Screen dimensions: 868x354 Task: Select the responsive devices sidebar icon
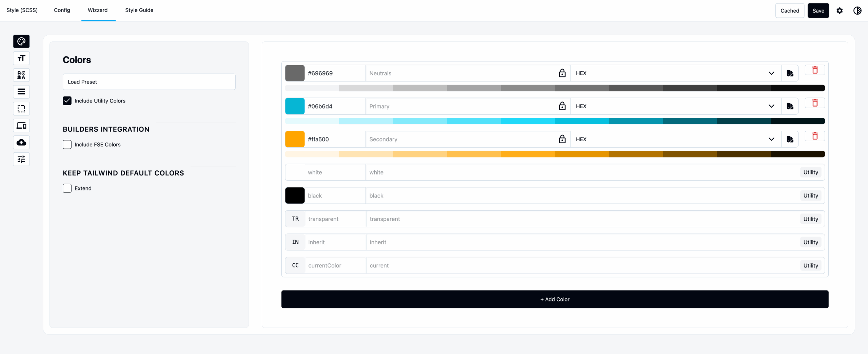pos(21,126)
